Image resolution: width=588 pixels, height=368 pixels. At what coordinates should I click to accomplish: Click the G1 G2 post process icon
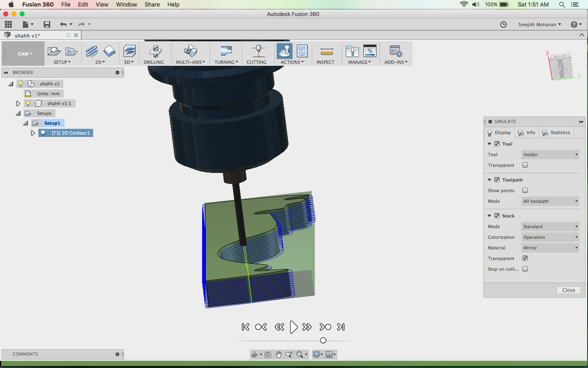(x=302, y=52)
